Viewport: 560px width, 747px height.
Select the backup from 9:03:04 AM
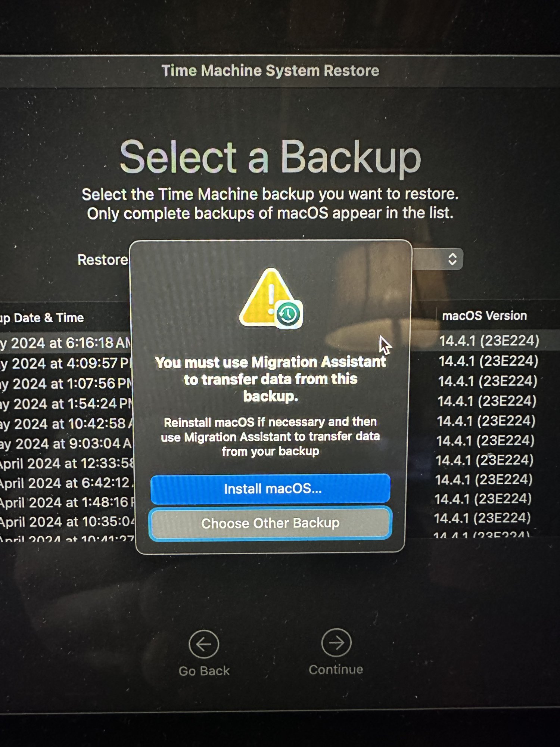[66, 443]
